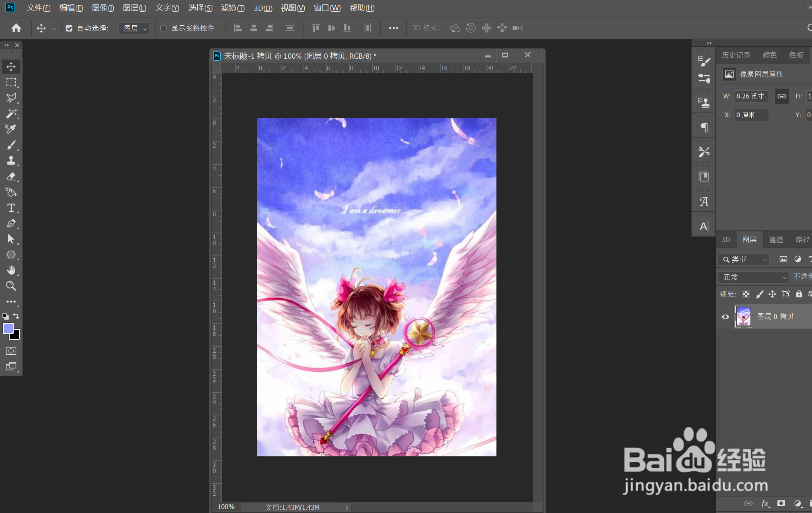Toggle Quick Mask mode

(x=11, y=351)
